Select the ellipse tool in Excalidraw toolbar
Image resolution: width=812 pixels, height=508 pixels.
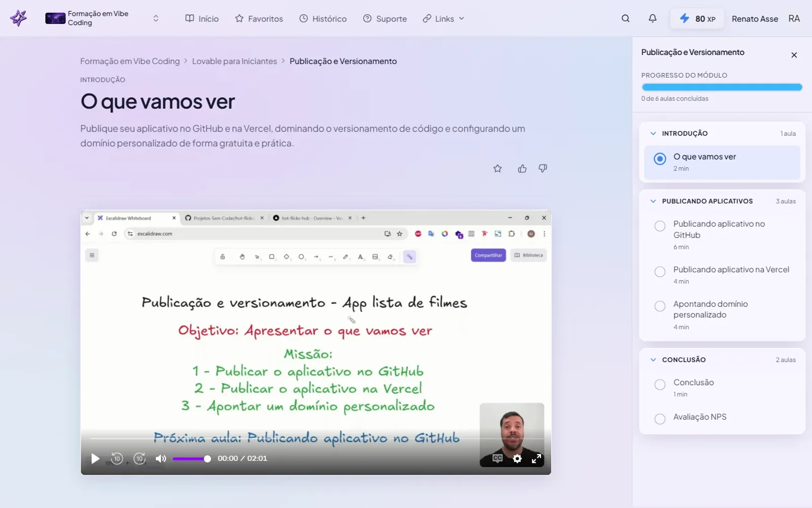[x=301, y=257]
